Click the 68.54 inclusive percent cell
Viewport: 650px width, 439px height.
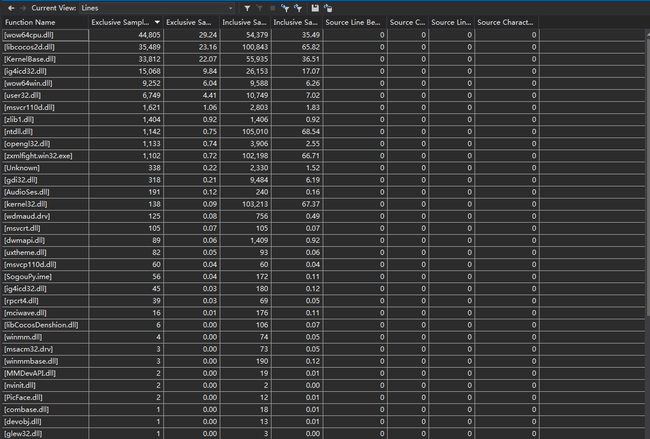pos(297,131)
